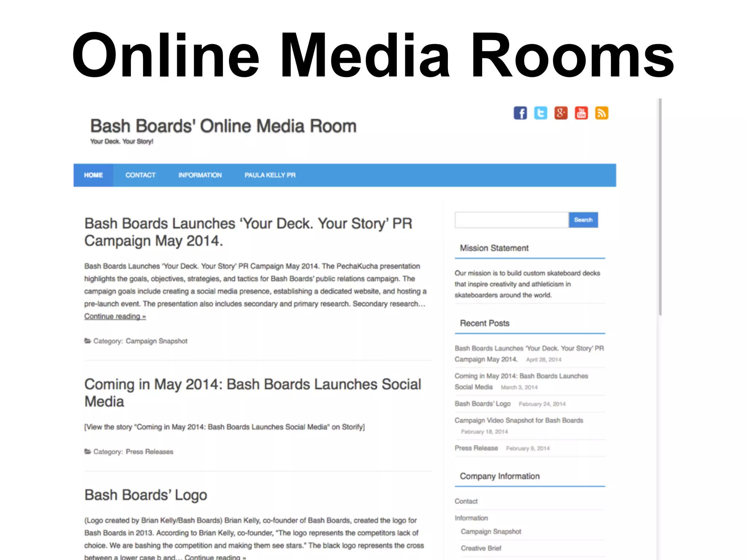The height and width of the screenshot is (560, 747).
Task: Open Coming in May 2014 post headline
Action: tap(252, 393)
